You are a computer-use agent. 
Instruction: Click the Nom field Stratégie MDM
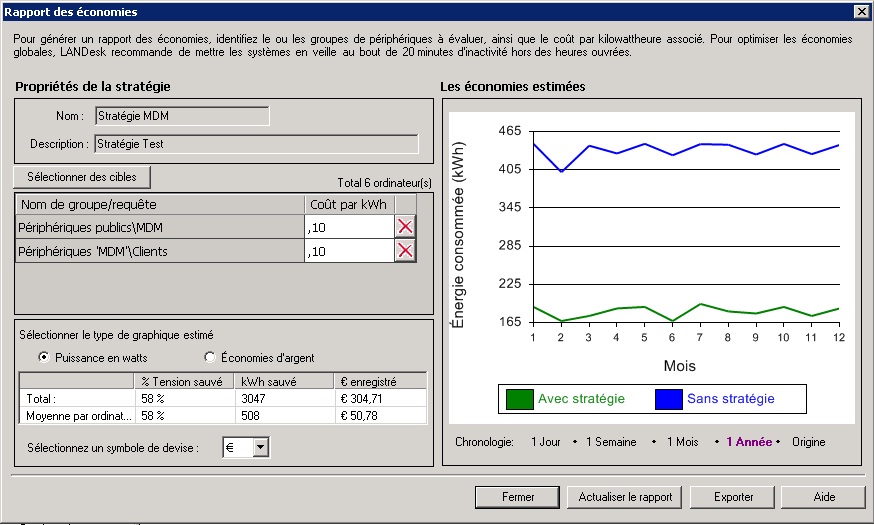click(x=182, y=116)
